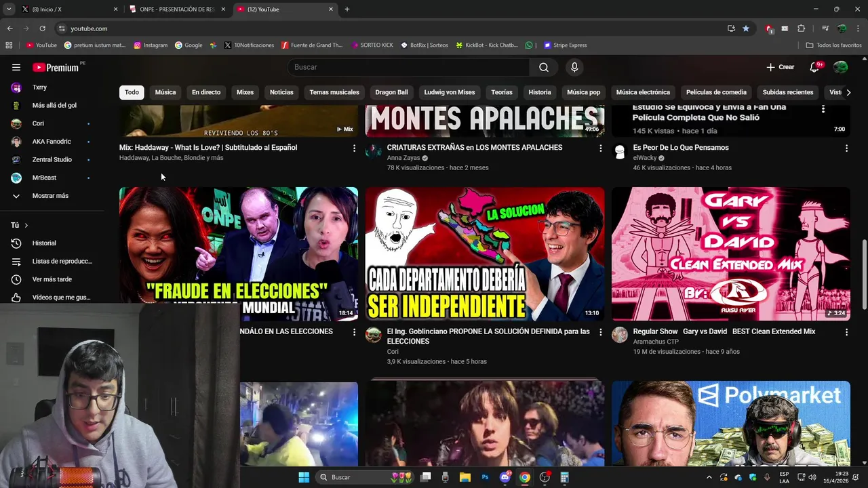The image size is (868, 488).
Task: Click the Cori channel avatar under video
Action: [374, 335]
